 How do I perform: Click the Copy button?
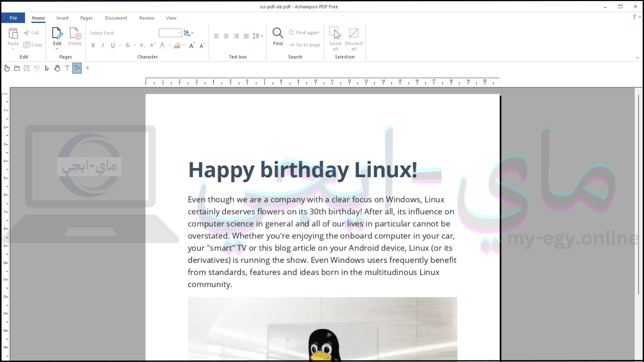(x=33, y=45)
